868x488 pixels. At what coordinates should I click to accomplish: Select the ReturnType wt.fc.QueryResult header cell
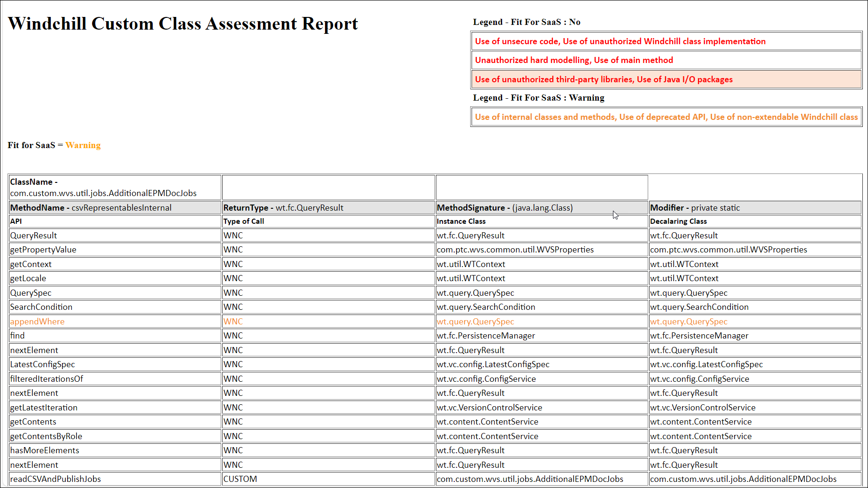328,208
